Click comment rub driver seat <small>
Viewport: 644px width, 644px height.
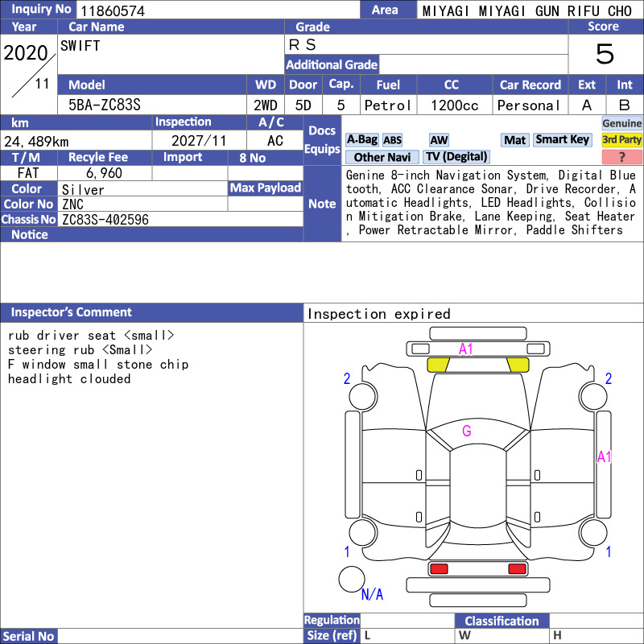[x=91, y=336]
